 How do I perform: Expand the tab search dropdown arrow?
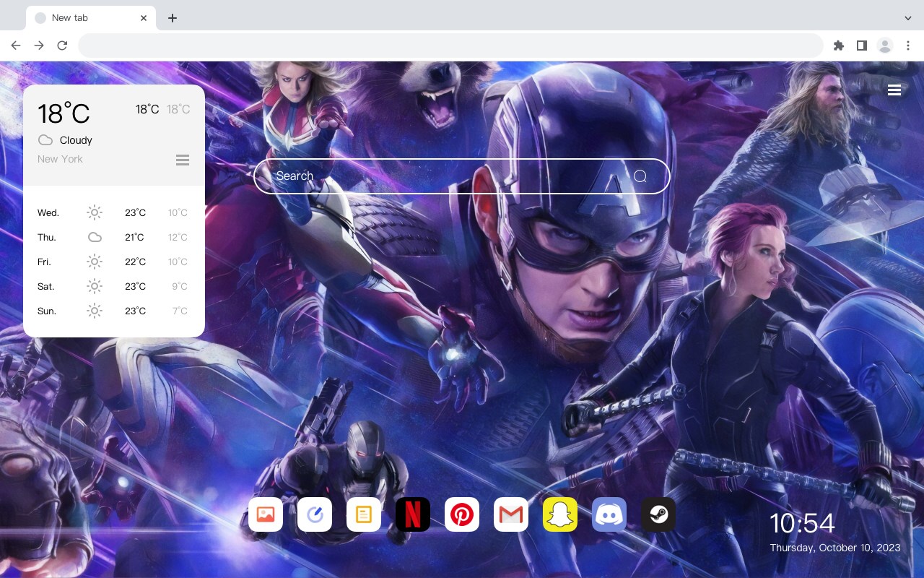907,18
